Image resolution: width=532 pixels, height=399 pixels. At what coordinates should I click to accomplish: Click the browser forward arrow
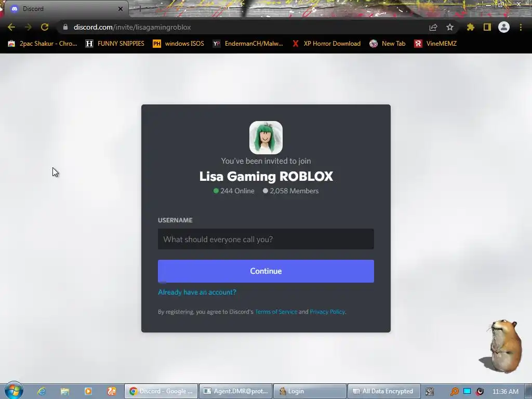click(28, 27)
